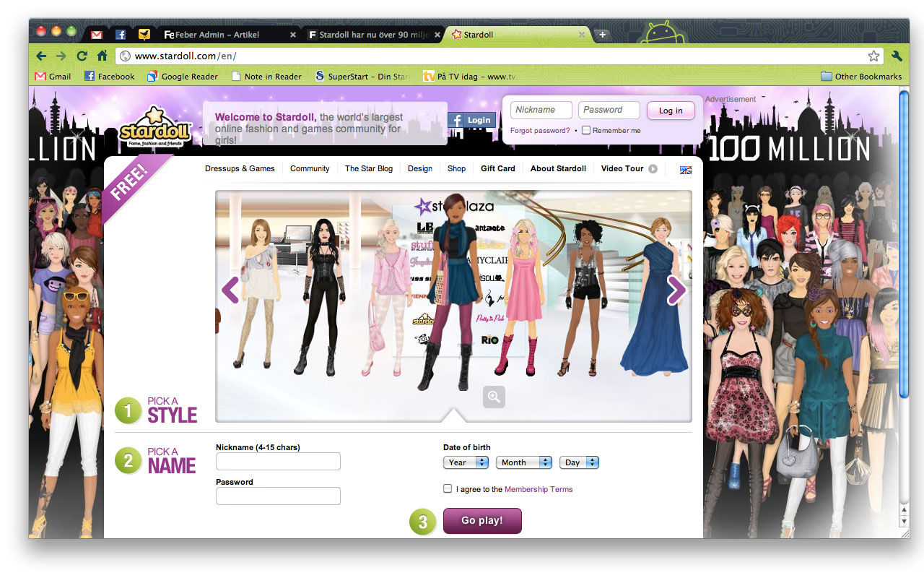Open the Note in Reader bookmark
The width and height of the screenshot is (924, 578).
coord(266,76)
